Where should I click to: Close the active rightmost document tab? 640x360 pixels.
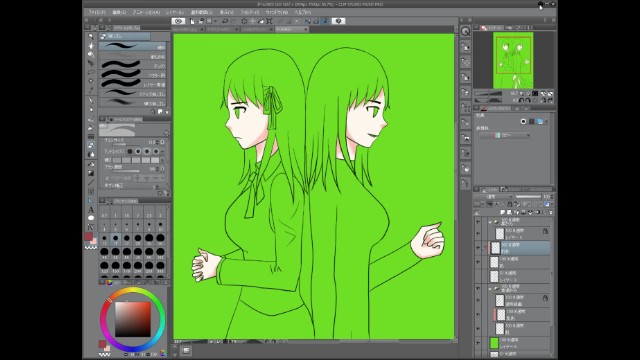tap(305, 29)
